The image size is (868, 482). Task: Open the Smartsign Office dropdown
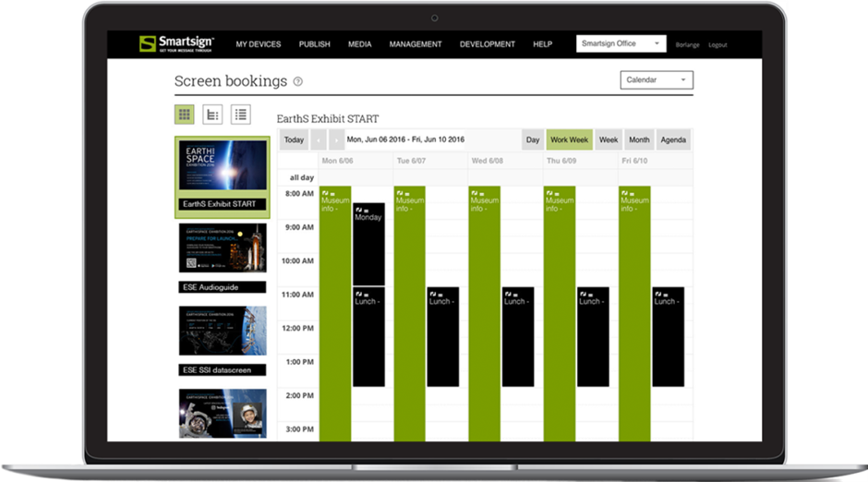pos(621,43)
